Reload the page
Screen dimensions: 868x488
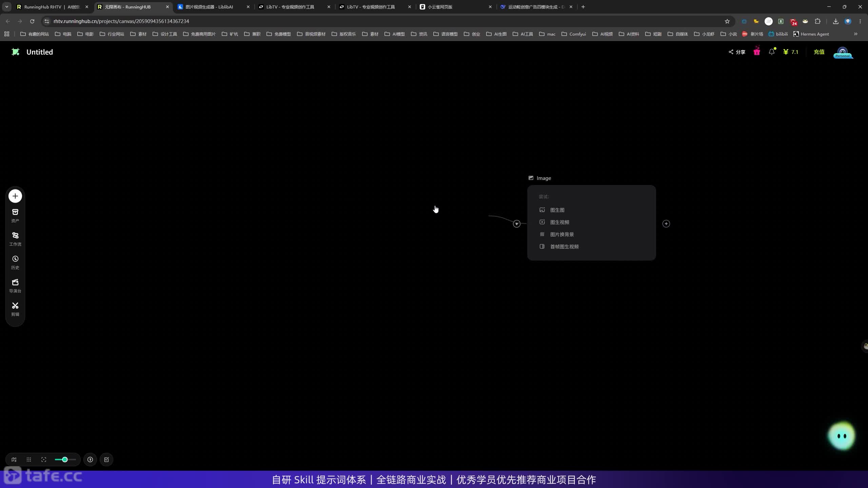pos(32,21)
